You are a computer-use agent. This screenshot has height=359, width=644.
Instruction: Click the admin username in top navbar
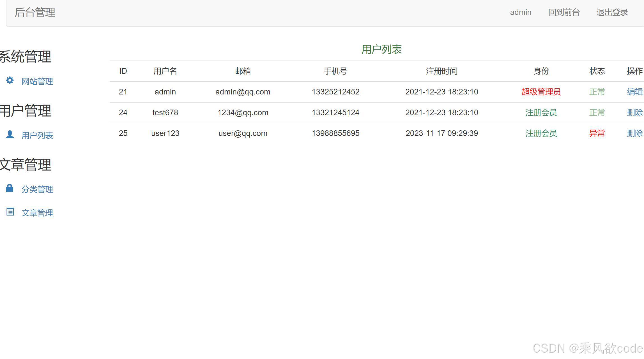[521, 12]
